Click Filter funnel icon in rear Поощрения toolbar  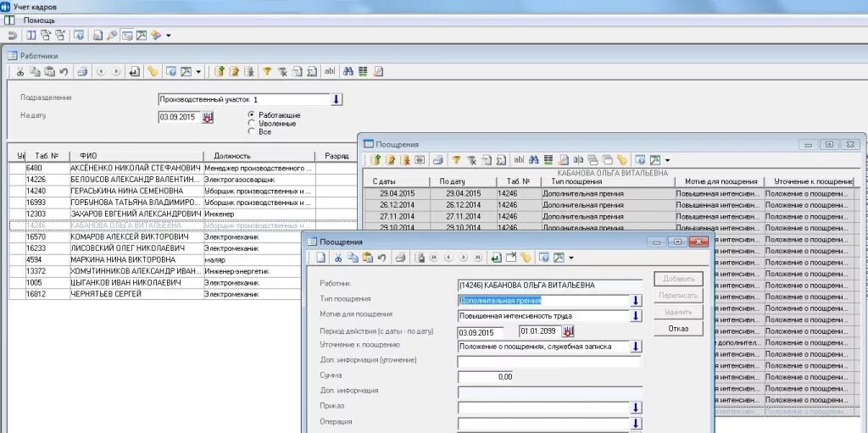456,160
